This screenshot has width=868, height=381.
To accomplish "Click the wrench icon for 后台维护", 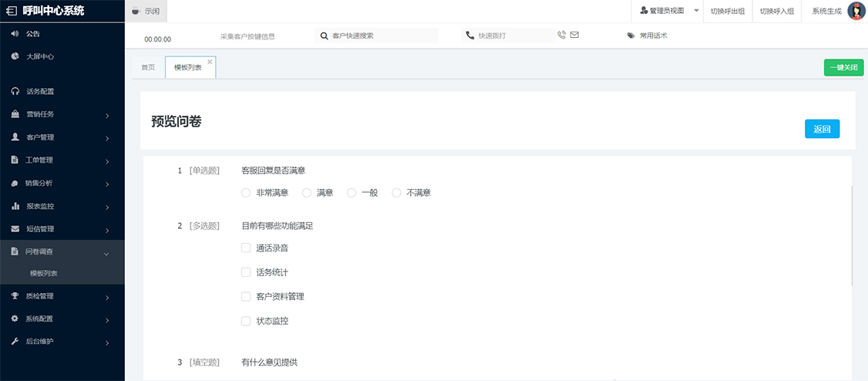I will coord(15,342).
